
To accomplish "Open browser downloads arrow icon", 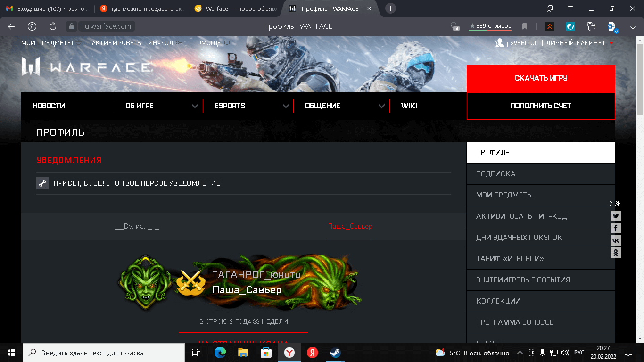I will [633, 26].
